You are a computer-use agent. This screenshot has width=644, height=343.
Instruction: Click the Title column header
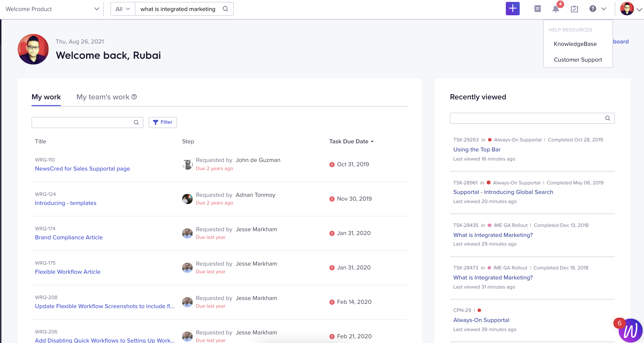(40, 141)
